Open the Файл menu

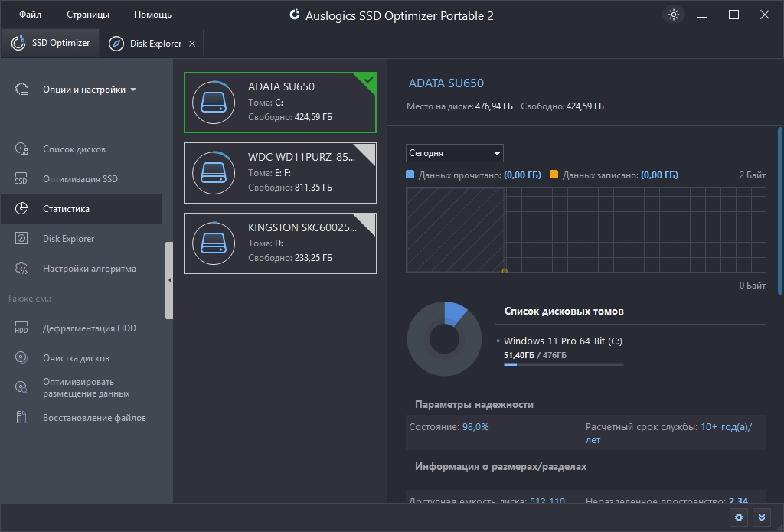(x=30, y=15)
